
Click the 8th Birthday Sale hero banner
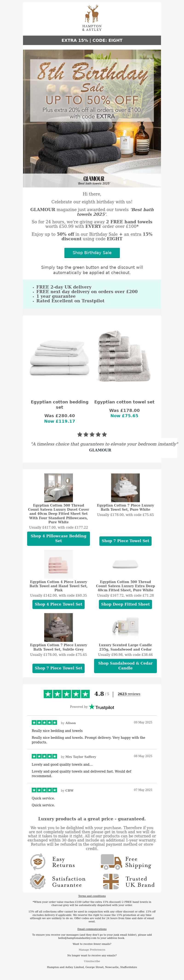92,118
